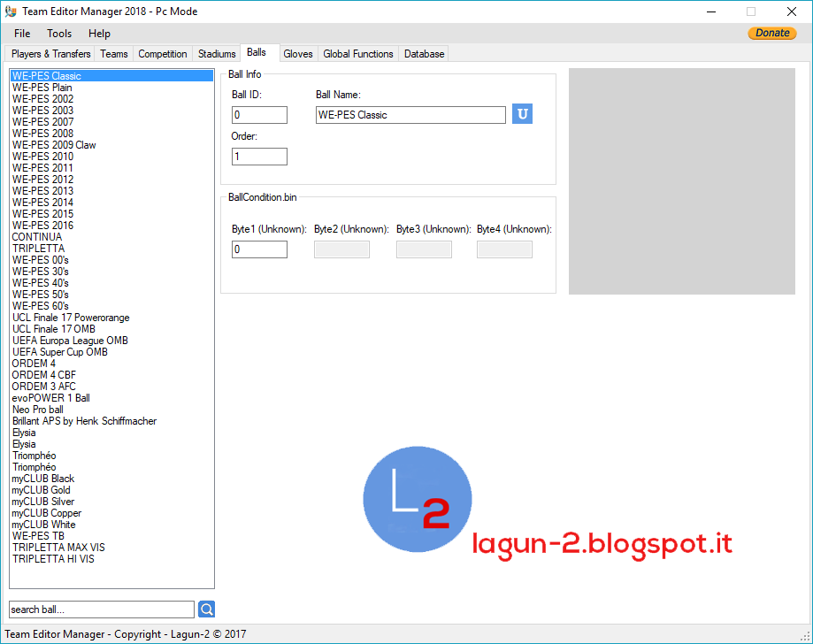Select WE-PES 2015 ball

point(112,213)
